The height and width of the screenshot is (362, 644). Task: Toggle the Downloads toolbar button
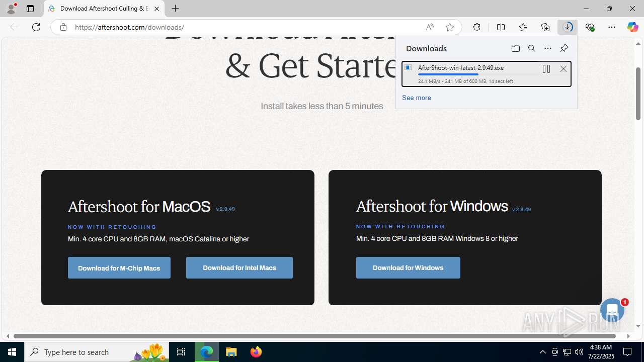(568, 27)
